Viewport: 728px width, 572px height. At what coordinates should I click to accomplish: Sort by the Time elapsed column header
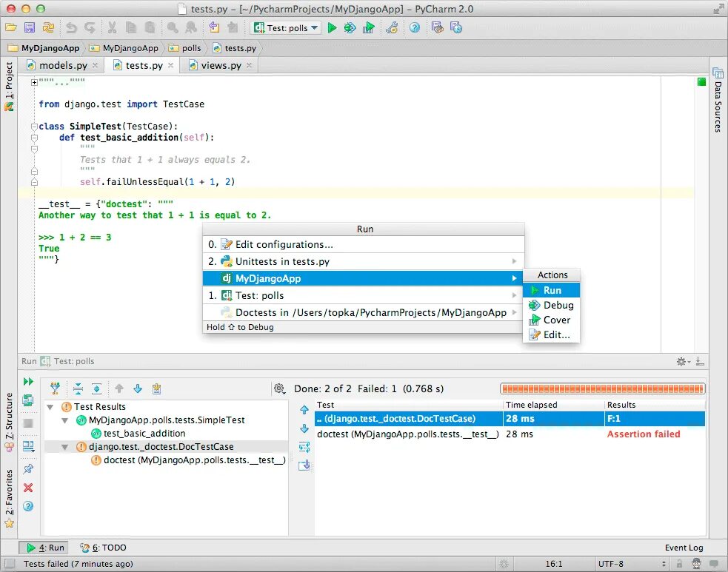[553, 405]
